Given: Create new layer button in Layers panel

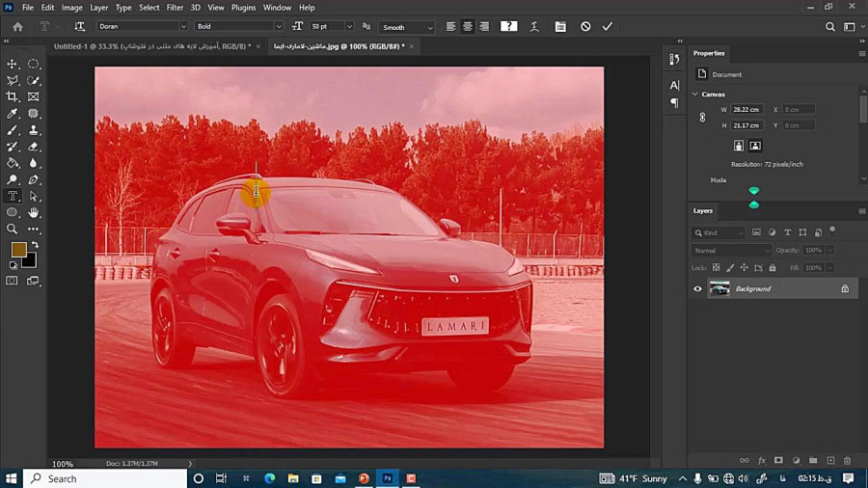Looking at the screenshot, I should click(830, 460).
